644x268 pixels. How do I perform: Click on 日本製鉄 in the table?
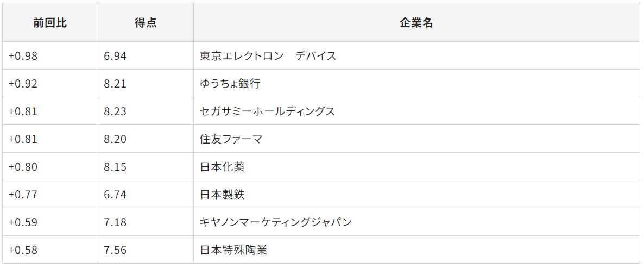coord(222,195)
